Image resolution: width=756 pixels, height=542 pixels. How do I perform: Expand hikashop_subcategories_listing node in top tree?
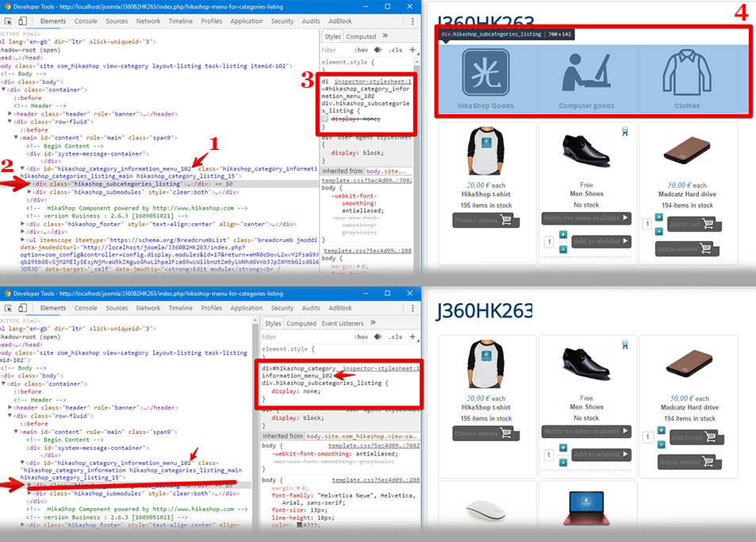[29, 184]
